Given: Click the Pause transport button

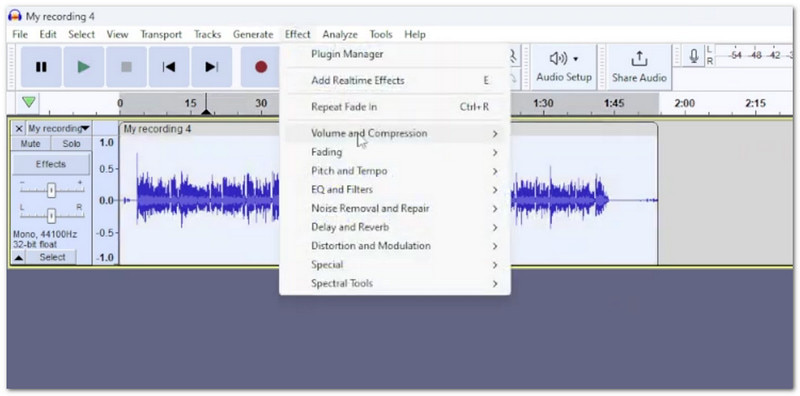Looking at the screenshot, I should (41, 67).
